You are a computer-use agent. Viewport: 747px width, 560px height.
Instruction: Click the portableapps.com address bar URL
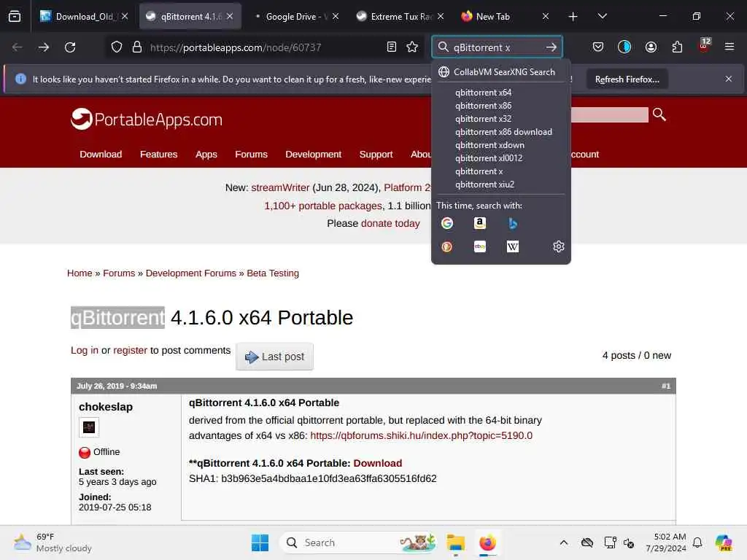pos(236,47)
